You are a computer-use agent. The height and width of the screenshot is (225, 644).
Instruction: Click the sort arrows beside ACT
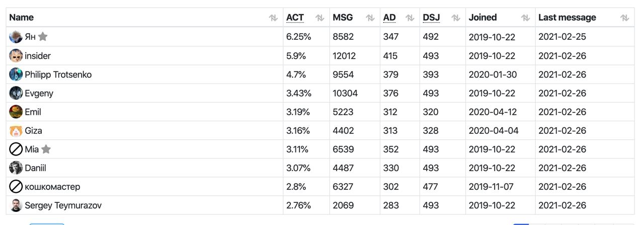coord(319,18)
